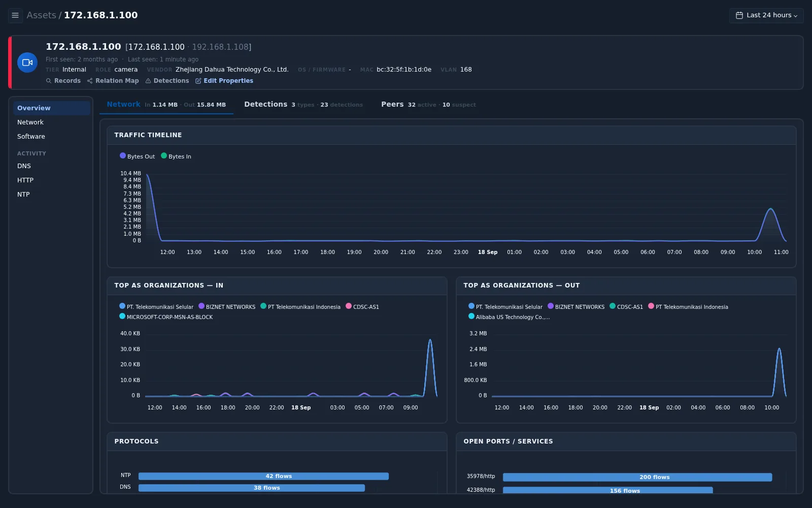
Task: Open the Relation Map link
Action: [x=113, y=81]
